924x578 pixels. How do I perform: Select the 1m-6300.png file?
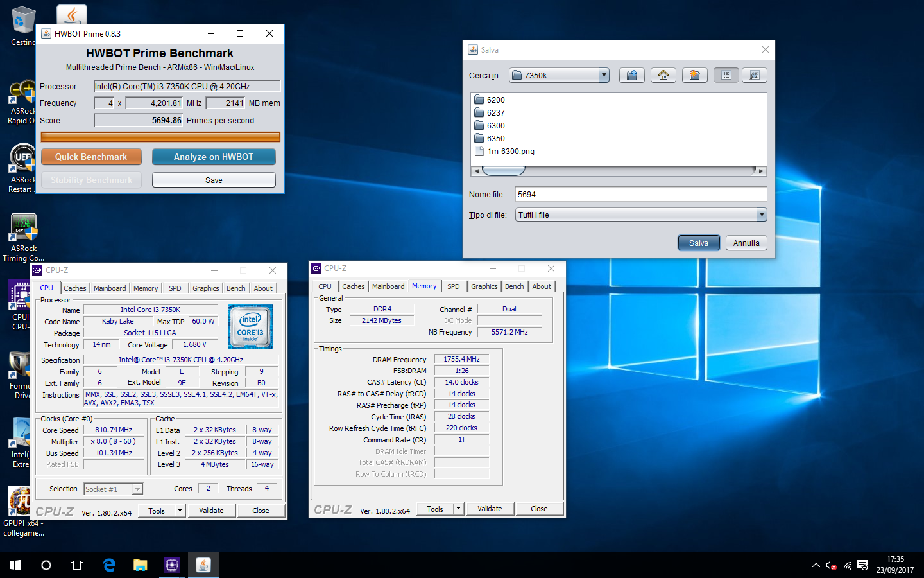pyautogui.click(x=504, y=152)
